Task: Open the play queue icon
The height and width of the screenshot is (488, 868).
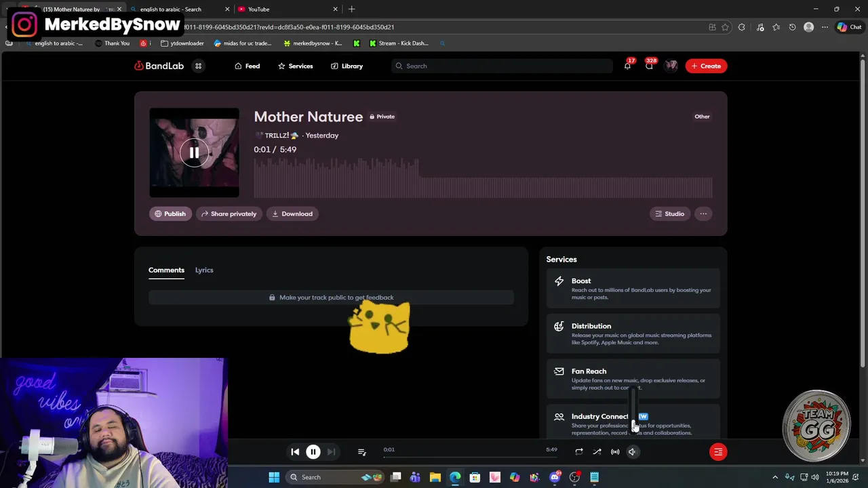Action: [361, 452]
